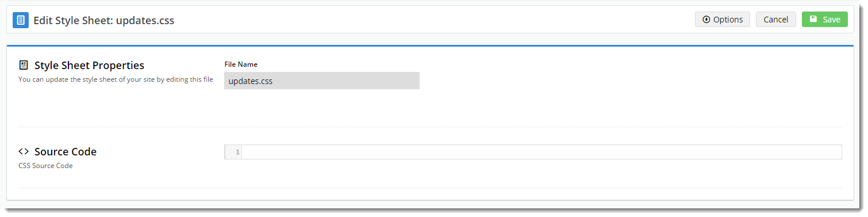The width and height of the screenshot is (868, 217).
Task: Cancel editing the style sheet
Action: 776,20
